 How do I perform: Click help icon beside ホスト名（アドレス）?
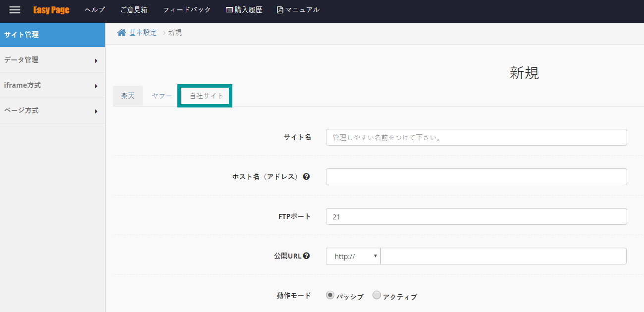pos(306,176)
